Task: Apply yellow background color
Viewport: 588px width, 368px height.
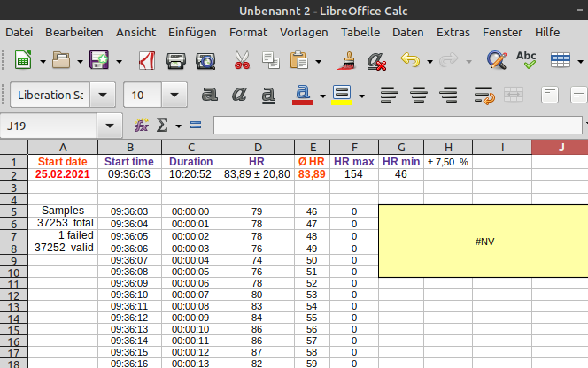Action: tap(342, 95)
